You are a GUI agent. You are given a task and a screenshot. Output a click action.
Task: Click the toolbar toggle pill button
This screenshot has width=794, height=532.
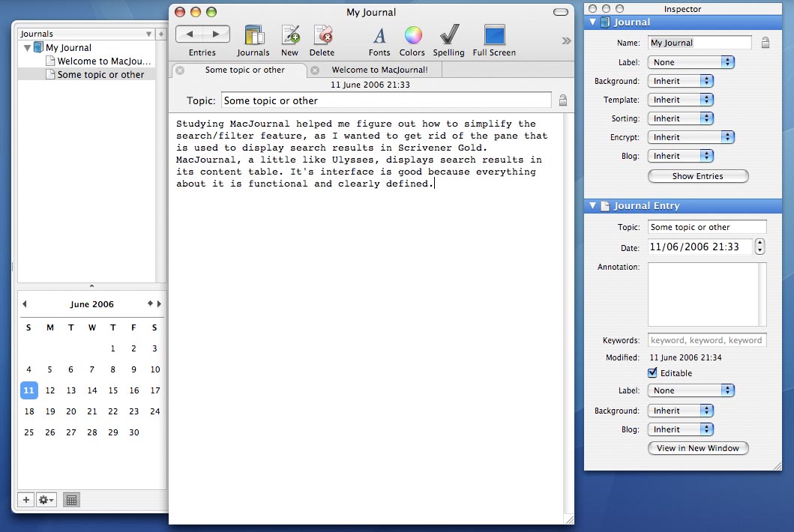(561, 12)
